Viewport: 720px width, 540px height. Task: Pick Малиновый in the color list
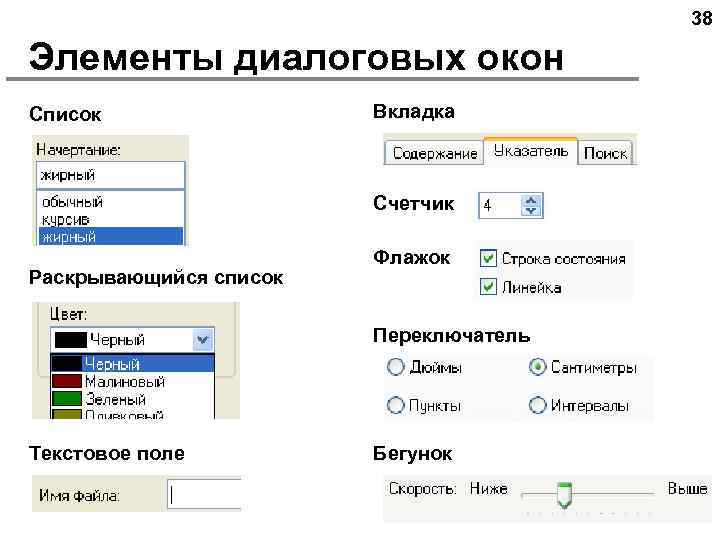132,381
